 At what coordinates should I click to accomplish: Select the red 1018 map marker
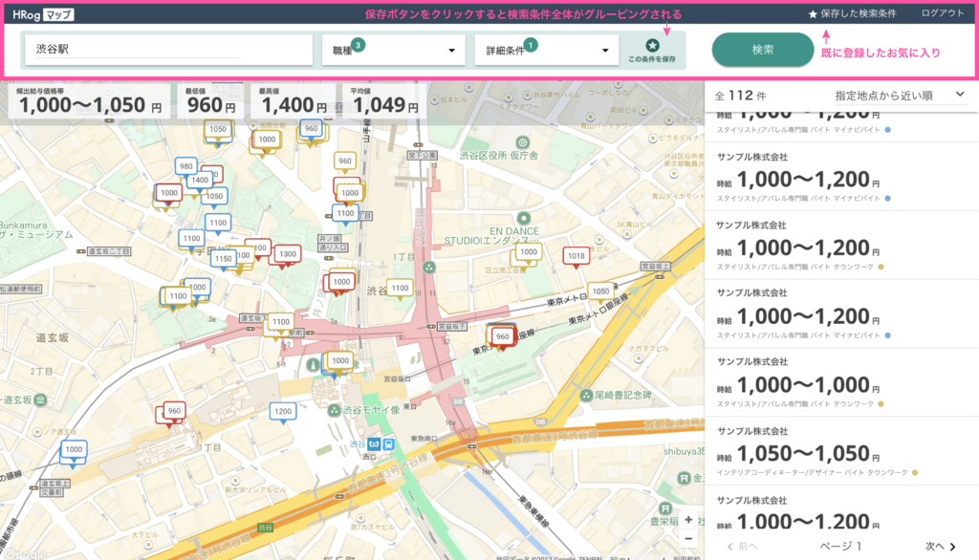(576, 255)
